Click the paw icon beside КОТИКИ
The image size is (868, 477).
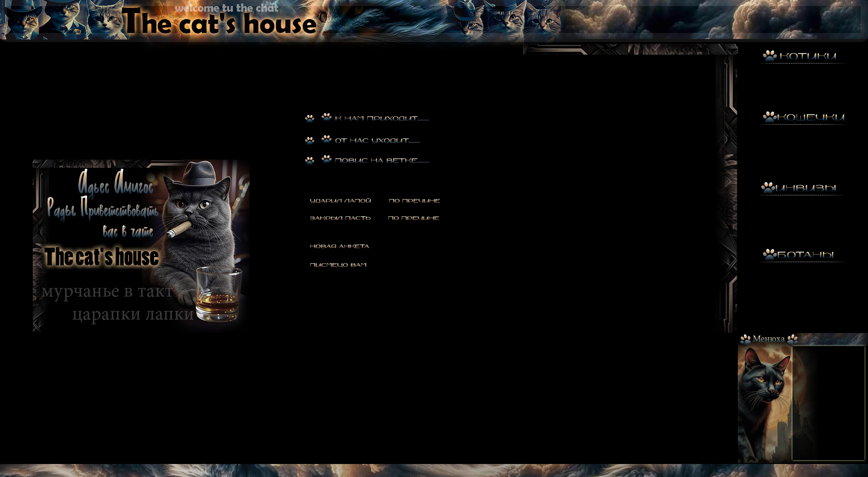click(x=770, y=56)
